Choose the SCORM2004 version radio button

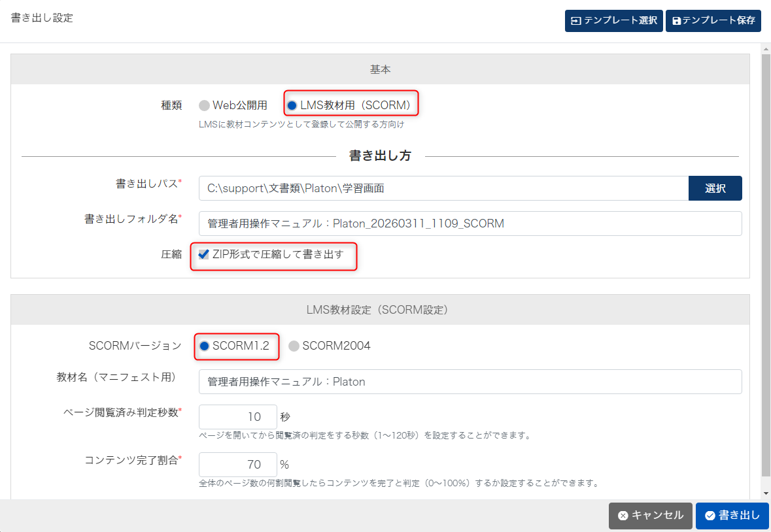[294, 346]
